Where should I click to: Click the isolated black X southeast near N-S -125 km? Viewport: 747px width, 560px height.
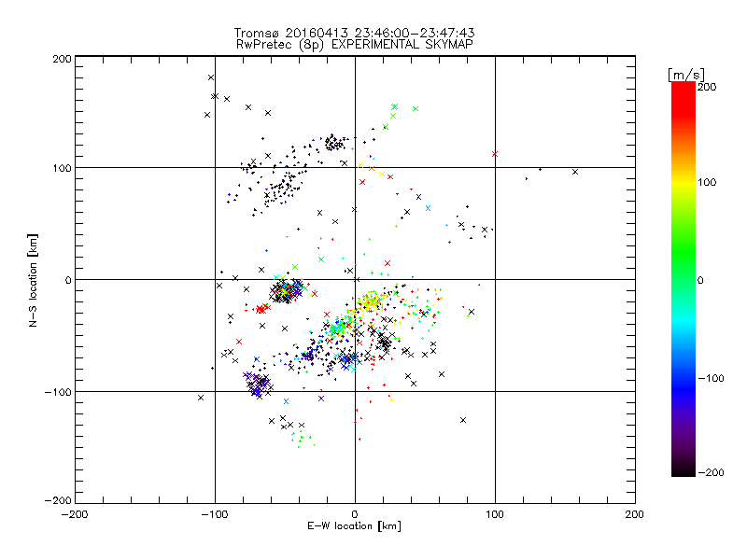[x=463, y=420]
